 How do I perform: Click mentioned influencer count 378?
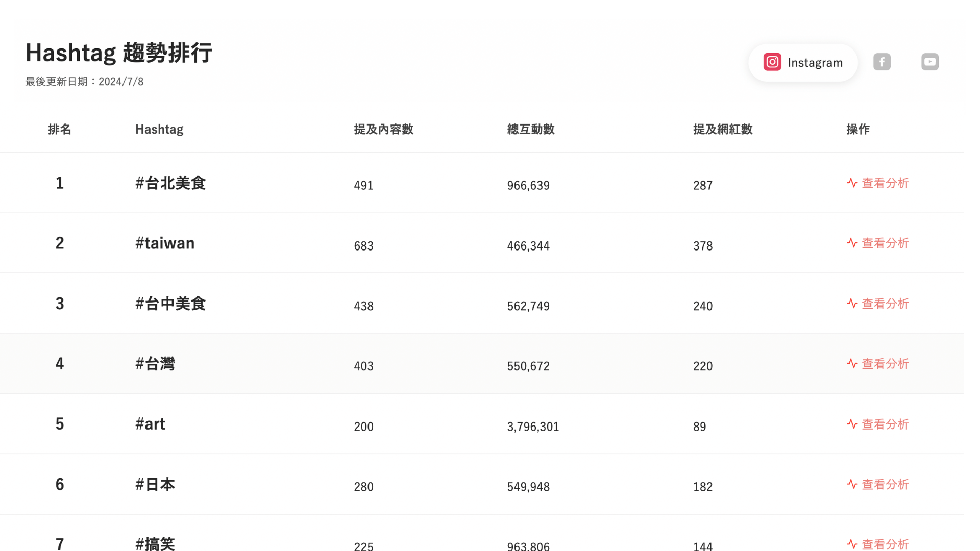pos(703,246)
